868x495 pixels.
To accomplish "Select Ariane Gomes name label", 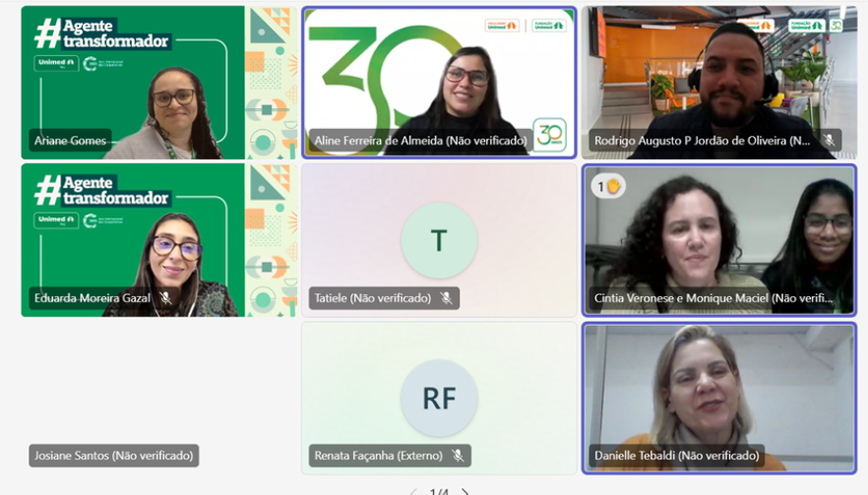I will tap(70, 141).
